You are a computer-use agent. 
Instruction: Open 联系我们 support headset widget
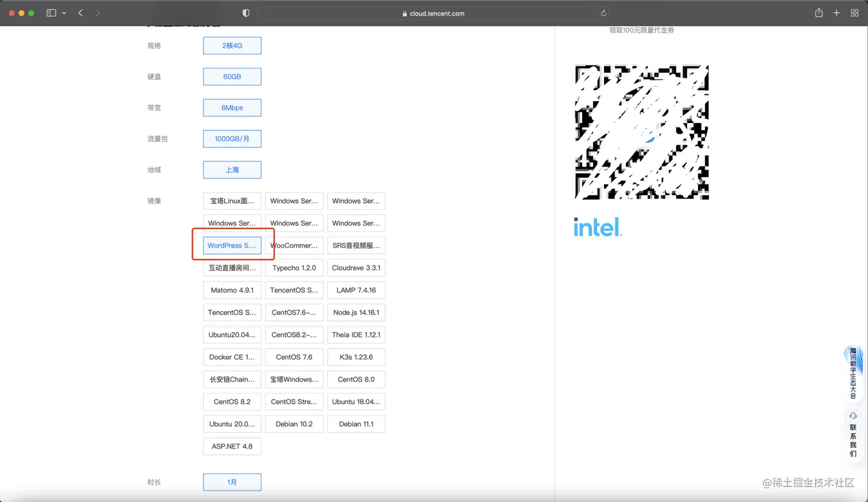pyautogui.click(x=853, y=435)
